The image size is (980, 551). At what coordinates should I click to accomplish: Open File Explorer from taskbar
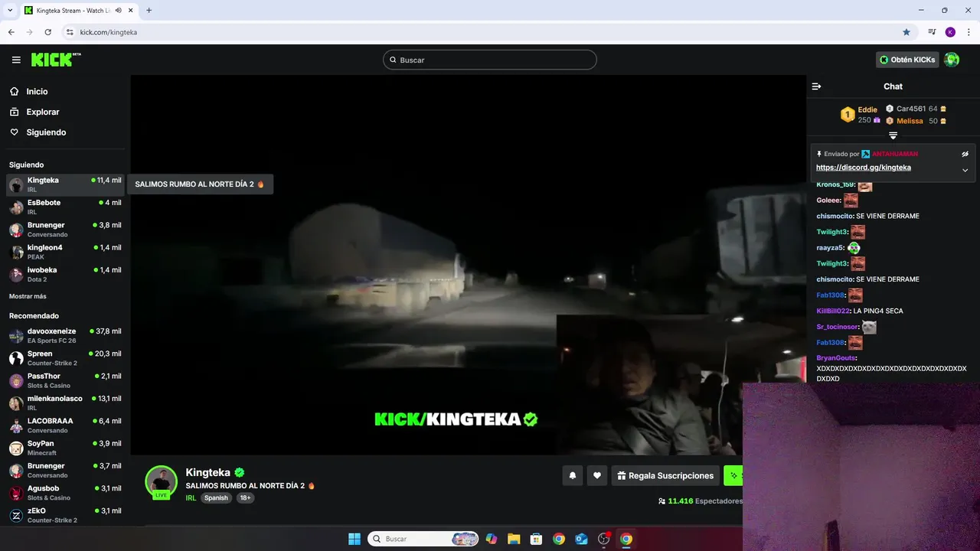point(514,539)
